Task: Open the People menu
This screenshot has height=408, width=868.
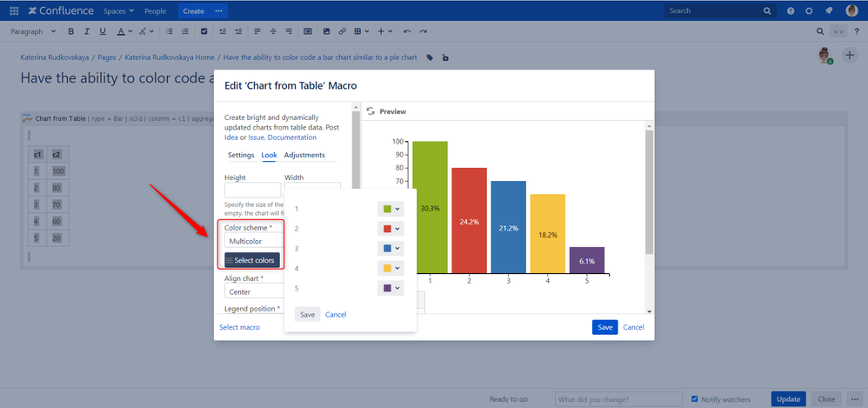Action: [155, 11]
